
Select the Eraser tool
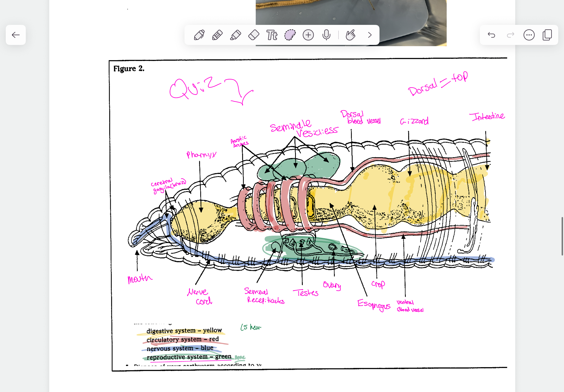point(254,35)
